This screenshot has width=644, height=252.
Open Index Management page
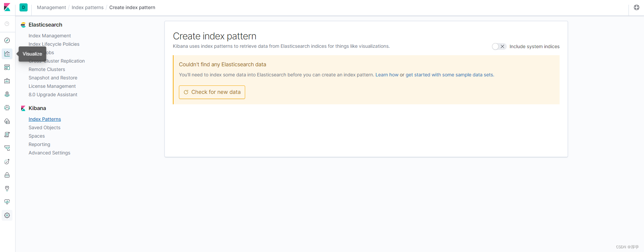click(x=50, y=36)
